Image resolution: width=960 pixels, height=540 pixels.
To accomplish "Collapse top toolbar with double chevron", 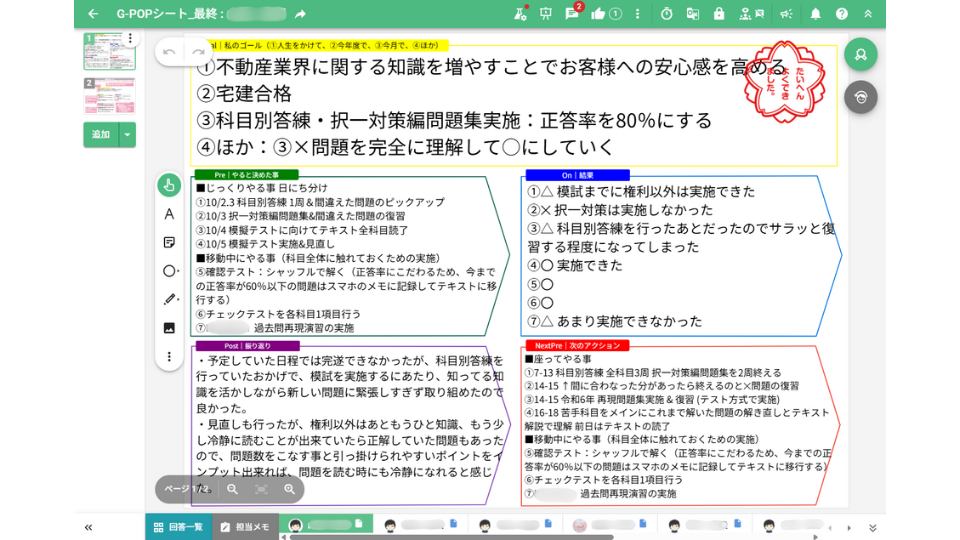I will pos(868,13).
